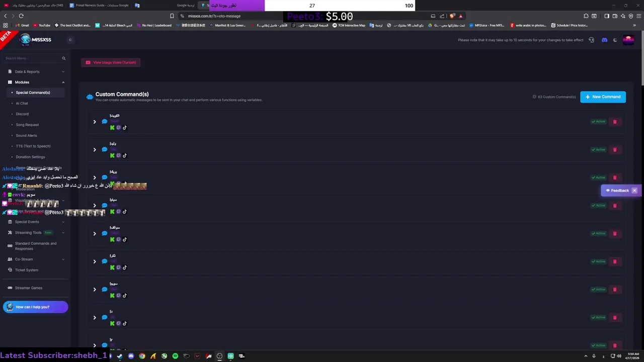Screen dimensions: 644x362
Task: Toggle the Active status of the !ذكر command
Action: pos(598,261)
